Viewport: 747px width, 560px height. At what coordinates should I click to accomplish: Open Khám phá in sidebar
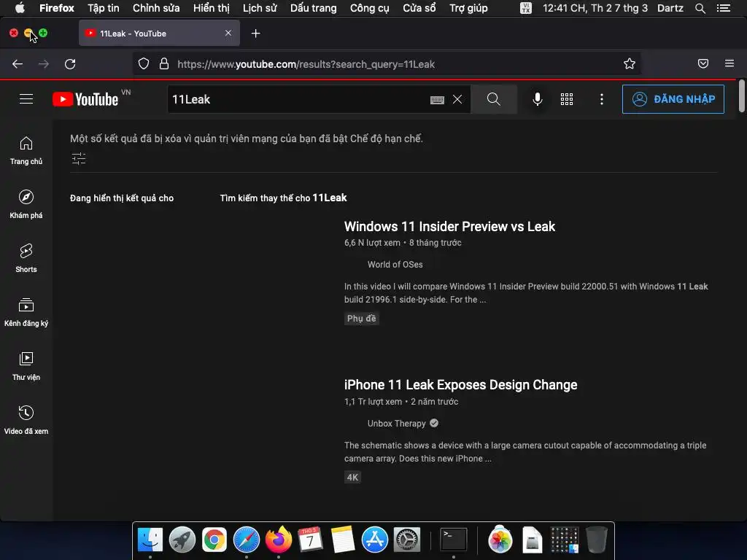pyautogui.click(x=26, y=204)
